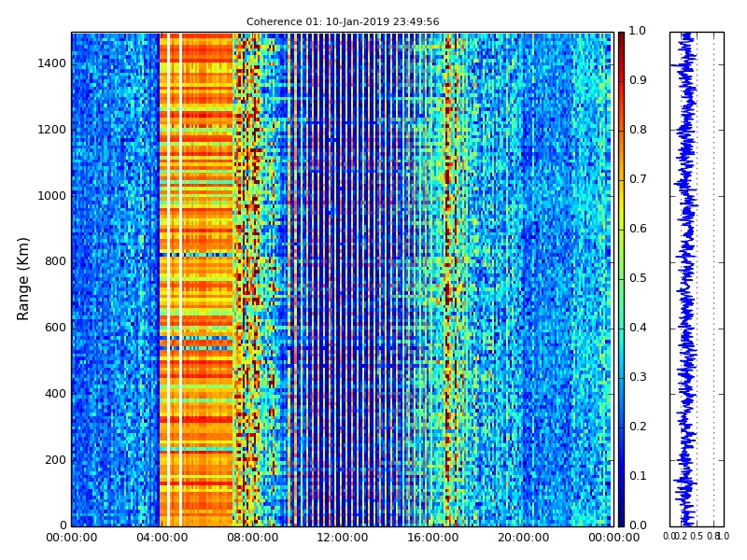Click the 200 range tick label
This screenshot has width=747, height=560.
(55, 460)
